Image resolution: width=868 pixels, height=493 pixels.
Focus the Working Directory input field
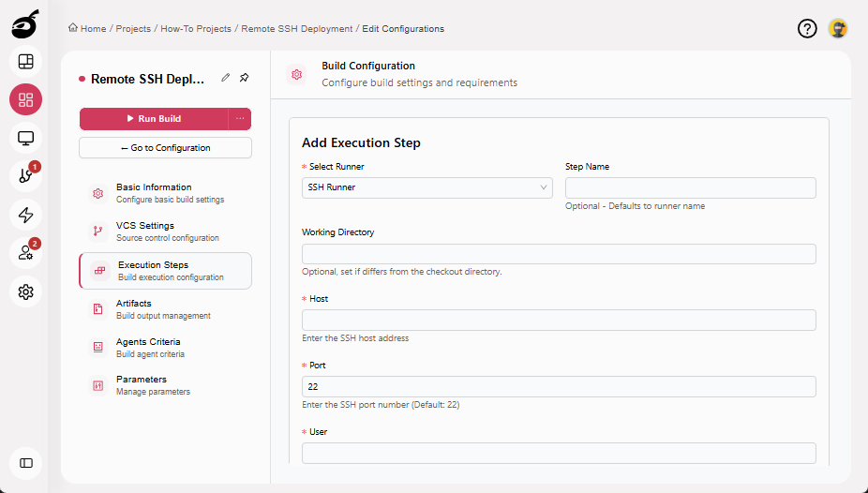click(x=559, y=254)
